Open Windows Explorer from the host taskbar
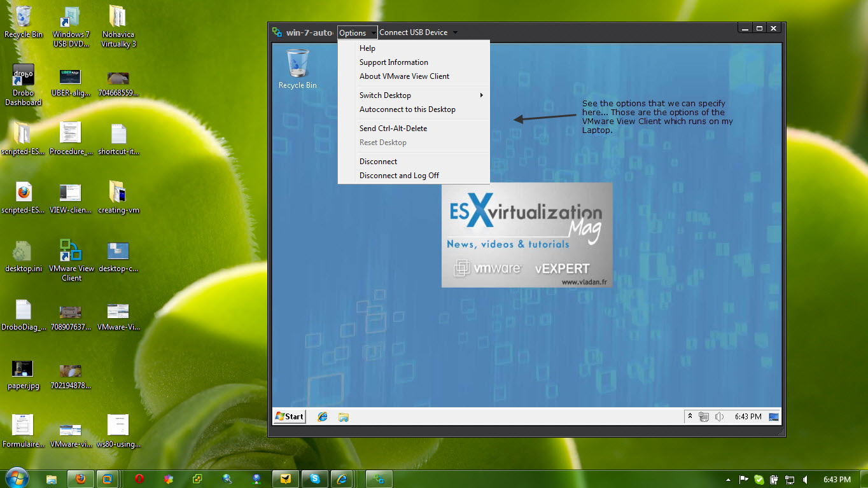This screenshot has height=488, width=868. 52,479
